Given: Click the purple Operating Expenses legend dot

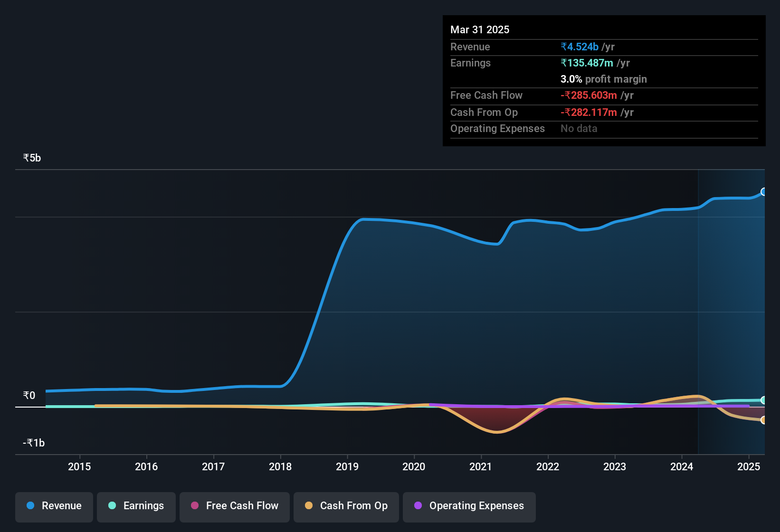Looking at the screenshot, I should (x=418, y=506).
